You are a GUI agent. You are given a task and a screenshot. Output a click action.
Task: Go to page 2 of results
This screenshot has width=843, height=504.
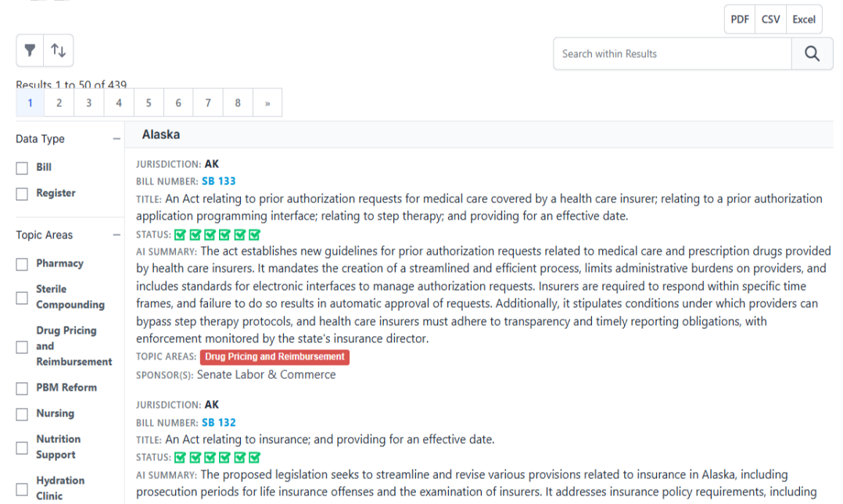click(x=59, y=102)
